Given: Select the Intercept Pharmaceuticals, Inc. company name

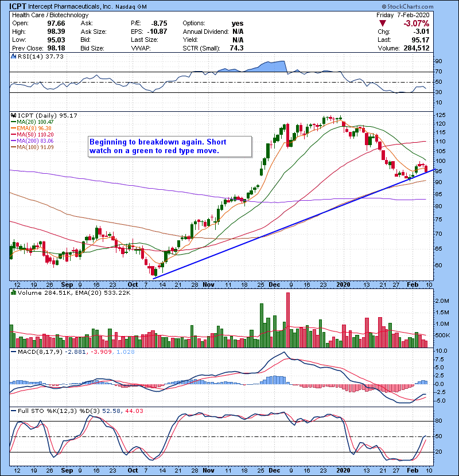Looking at the screenshot, I should [x=70, y=6].
